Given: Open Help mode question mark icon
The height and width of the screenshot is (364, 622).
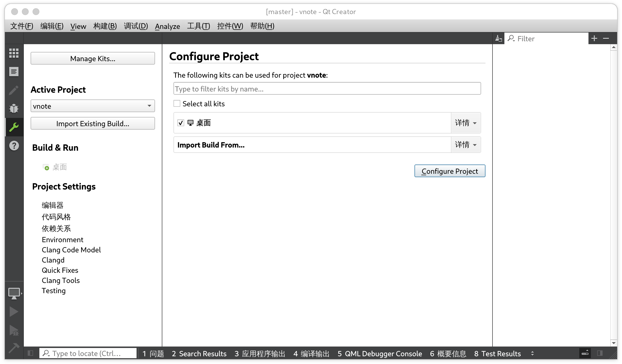Looking at the screenshot, I should click(x=14, y=146).
